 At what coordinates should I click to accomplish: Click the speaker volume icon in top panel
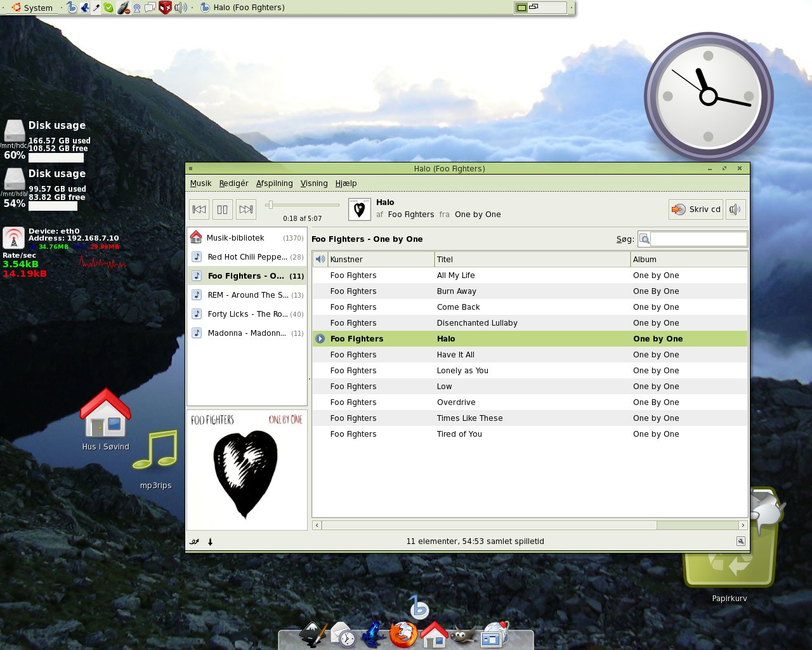point(181,8)
